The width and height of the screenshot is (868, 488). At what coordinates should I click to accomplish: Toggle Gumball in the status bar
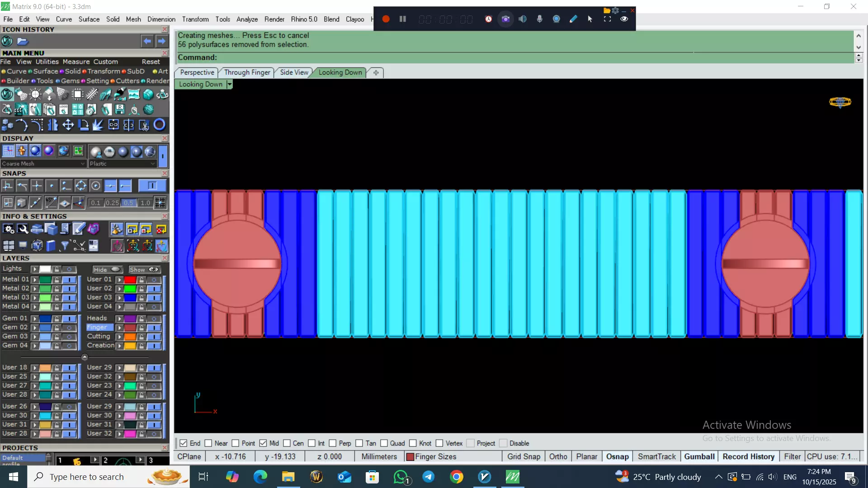coord(699,456)
